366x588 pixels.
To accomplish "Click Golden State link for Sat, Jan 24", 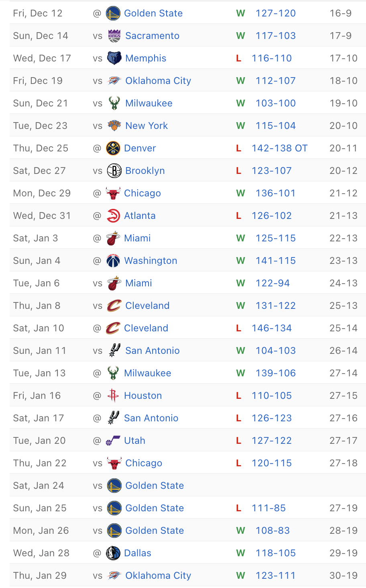I will pos(155,486).
